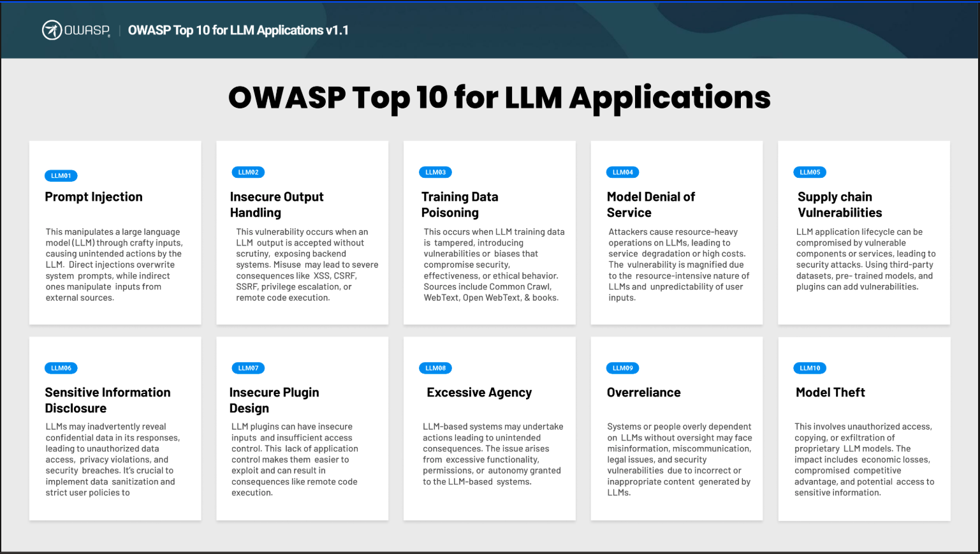Select the LLM01 badge
Image resolution: width=980 pixels, height=554 pixels.
click(61, 176)
